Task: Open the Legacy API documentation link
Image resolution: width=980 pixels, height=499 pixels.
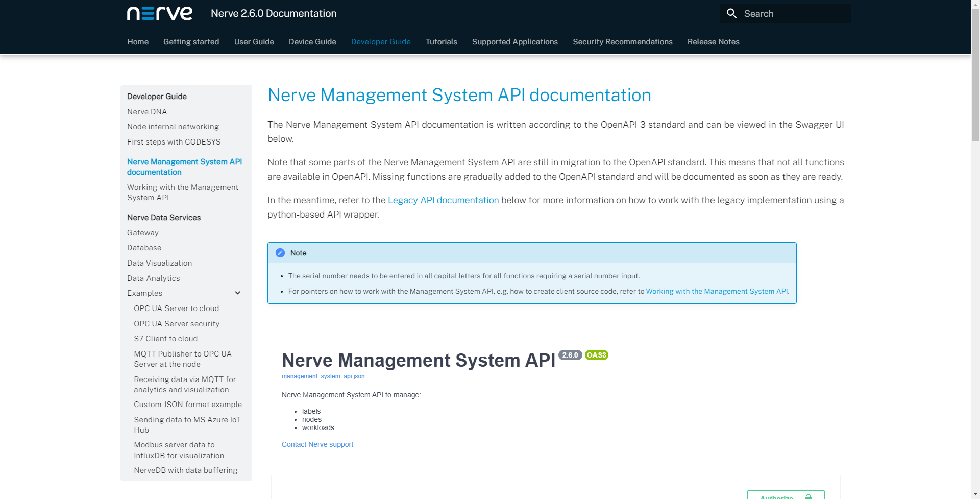Action: coord(443,200)
